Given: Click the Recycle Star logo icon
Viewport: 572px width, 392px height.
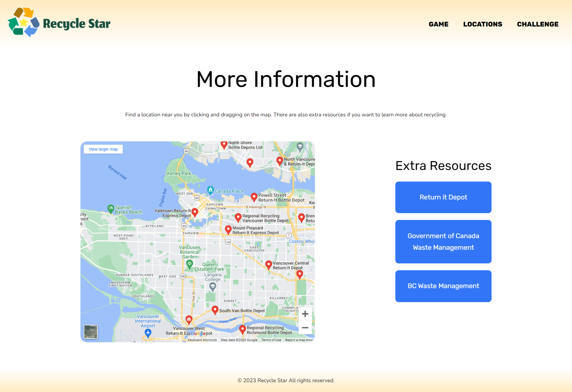Looking at the screenshot, I should point(23,23).
